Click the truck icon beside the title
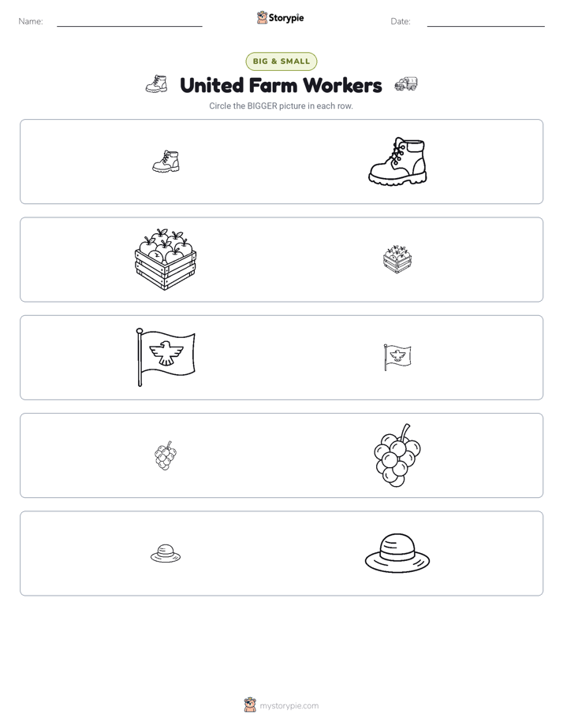The image size is (563, 728). pos(406,84)
